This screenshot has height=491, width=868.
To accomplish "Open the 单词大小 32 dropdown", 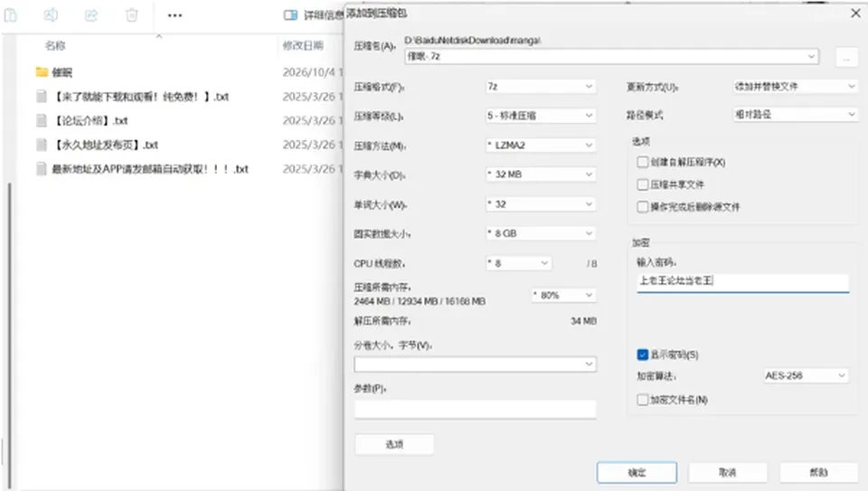I will click(541, 204).
